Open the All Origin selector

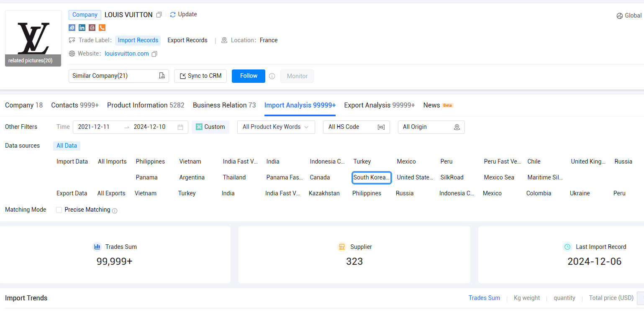pos(431,127)
